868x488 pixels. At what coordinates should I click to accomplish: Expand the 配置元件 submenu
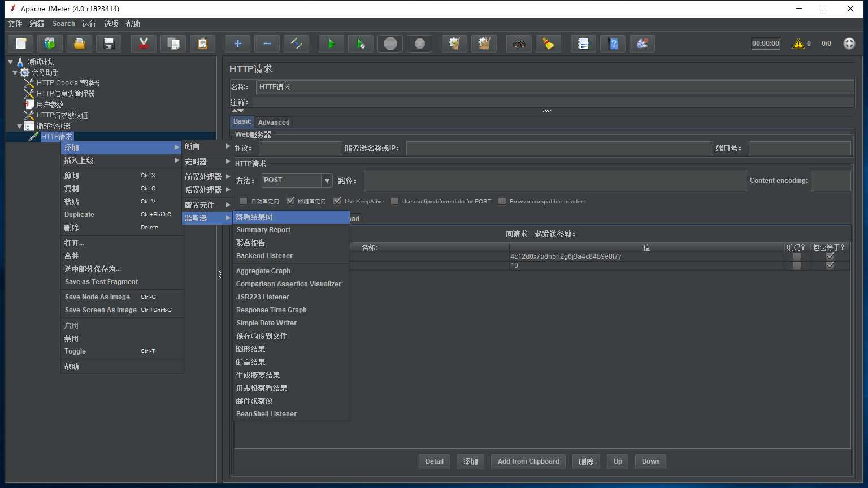207,205
